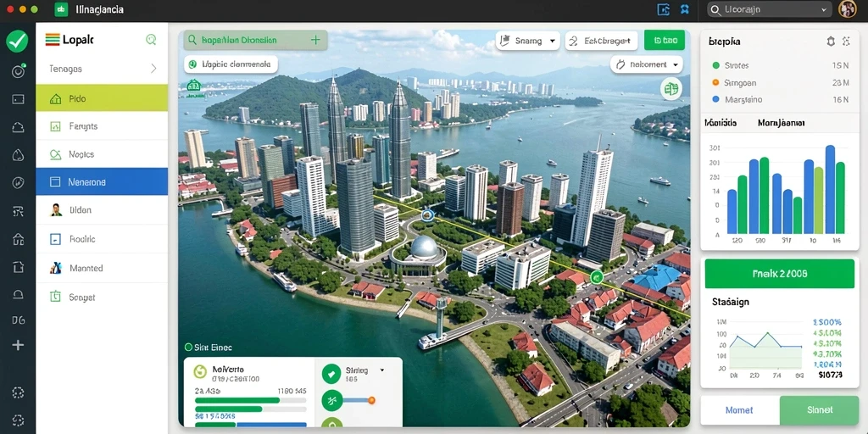The width and height of the screenshot is (868, 434).
Task: Click the search icon beside Lopalc header
Action: tap(151, 39)
